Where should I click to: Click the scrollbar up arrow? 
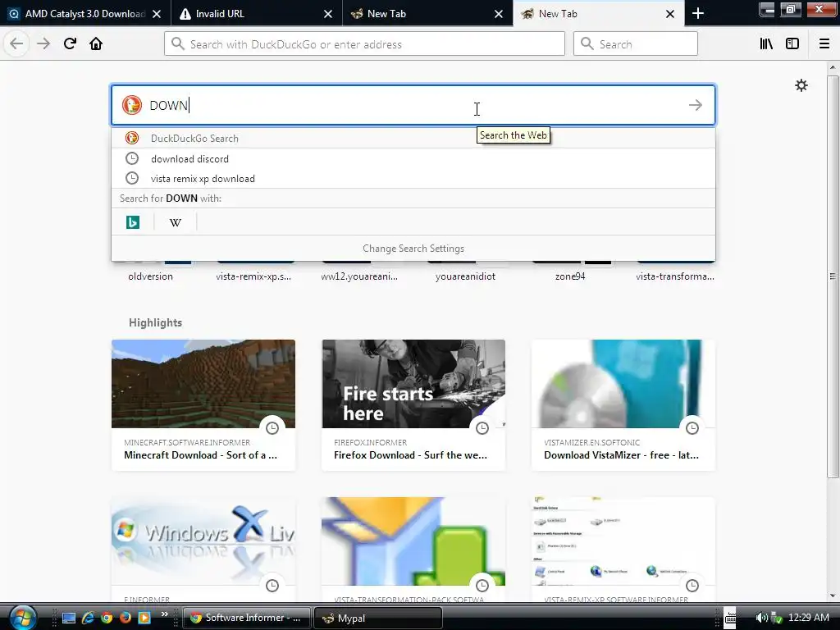[833, 67]
